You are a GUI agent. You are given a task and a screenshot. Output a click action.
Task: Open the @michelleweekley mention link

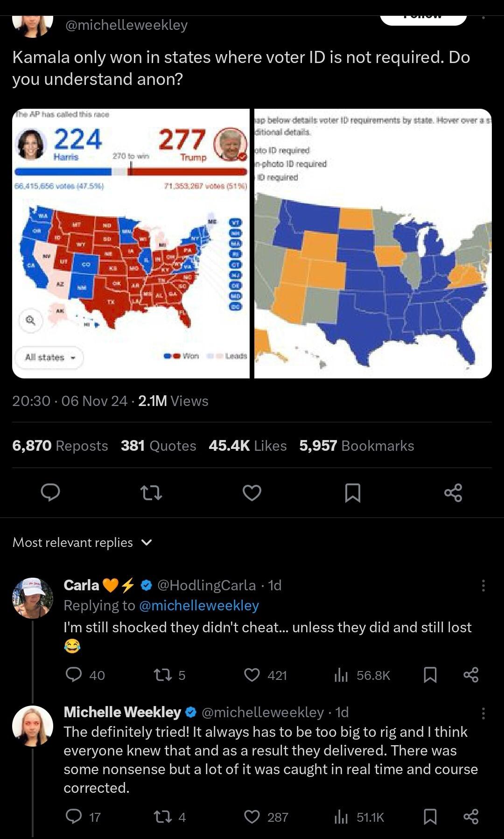tap(199, 605)
